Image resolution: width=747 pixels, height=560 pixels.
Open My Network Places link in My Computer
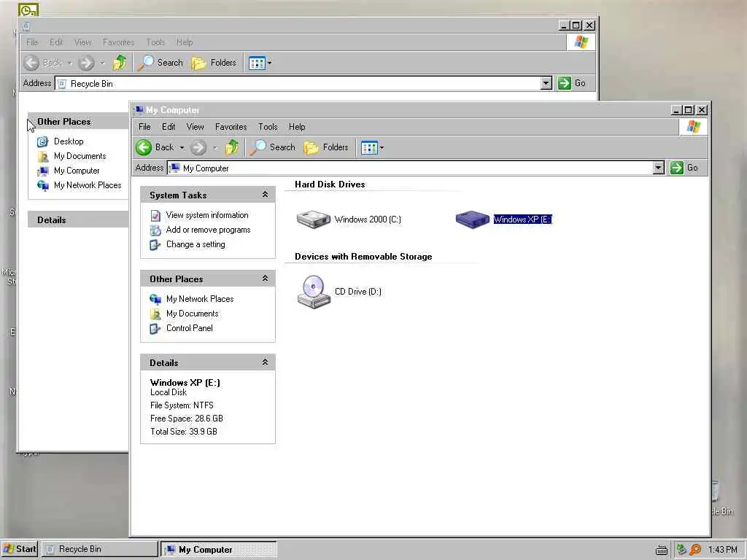pyautogui.click(x=200, y=299)
